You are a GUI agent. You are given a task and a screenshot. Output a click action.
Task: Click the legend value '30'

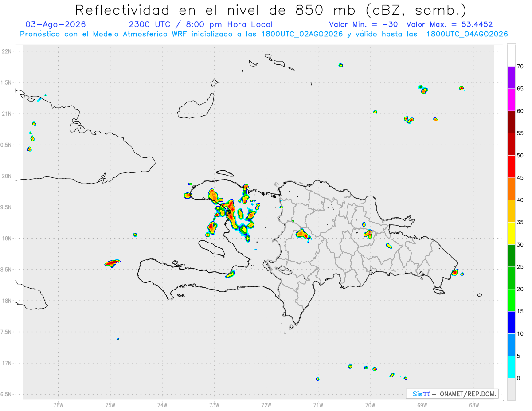(520, 245)
